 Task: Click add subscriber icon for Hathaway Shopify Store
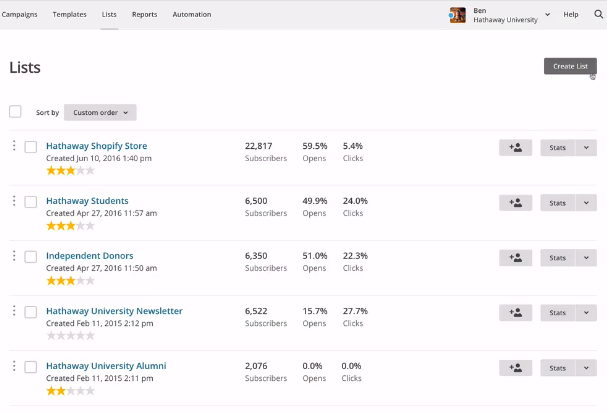tap(515, 147)
